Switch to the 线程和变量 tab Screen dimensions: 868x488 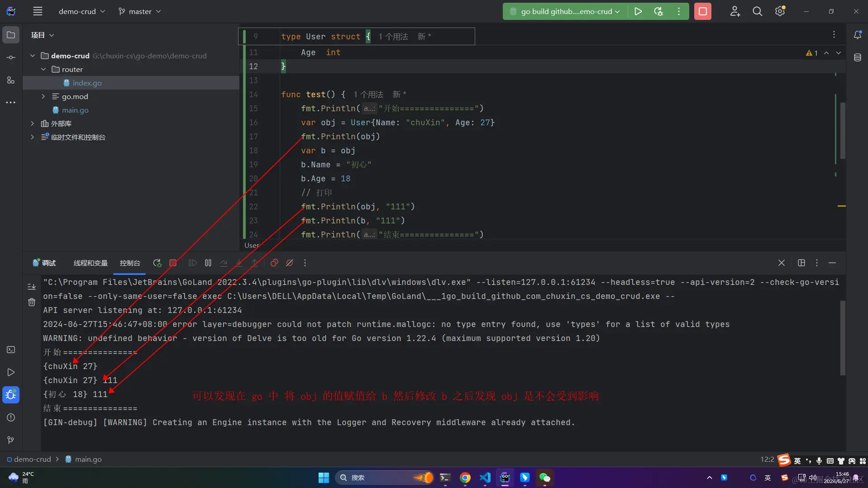(91, 263)
